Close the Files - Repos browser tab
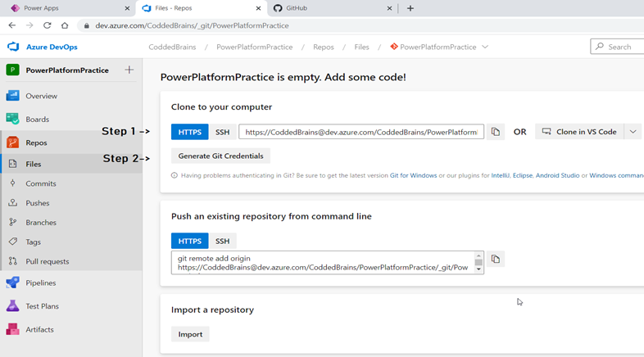 pyautogui.click(x=258, y=8)
